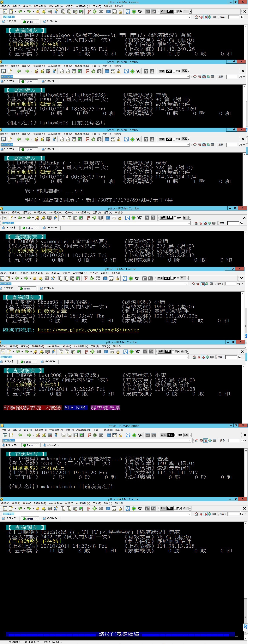This screenshot has height=644, width=271.
Task: Open the site list icon in liunwaiqoo window
Action: point(5,12)
